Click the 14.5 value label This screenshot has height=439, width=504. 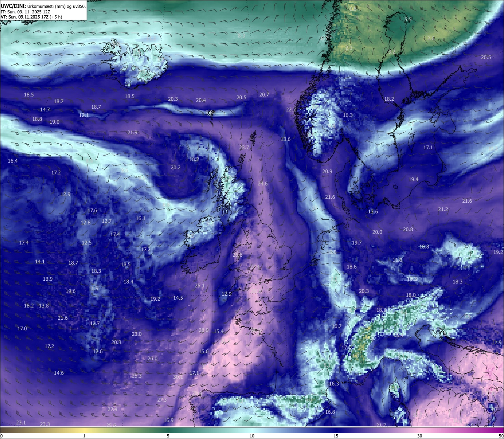click(x=178, y=298)
